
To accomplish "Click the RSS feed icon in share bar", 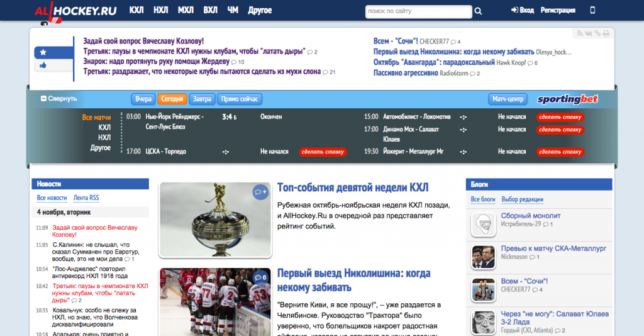I will 579,33.
